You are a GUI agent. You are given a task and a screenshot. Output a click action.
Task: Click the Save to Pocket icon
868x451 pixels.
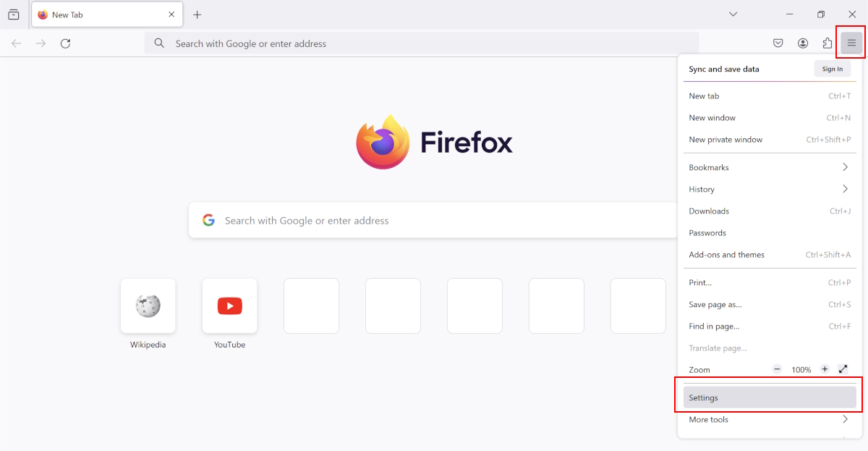(x=778, y=43)
